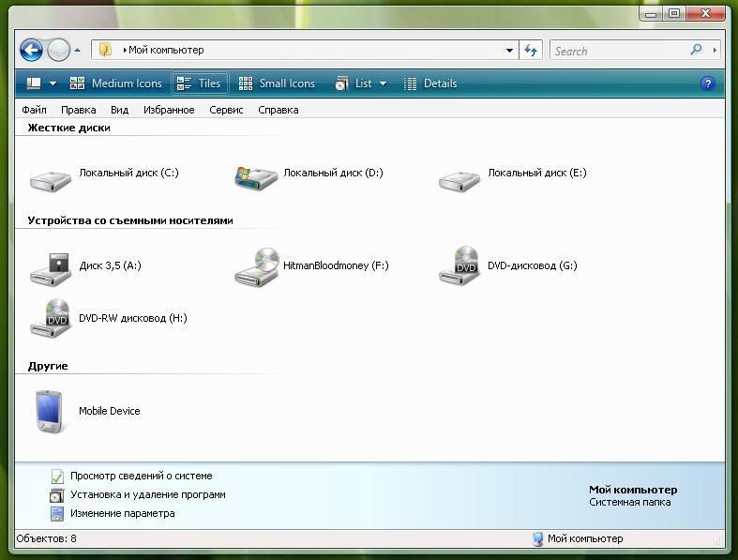The height and width of the screenshot is (560, 738).
Task: Open HitmanBloodmoney (F:) disc drive
Action: 255,267
